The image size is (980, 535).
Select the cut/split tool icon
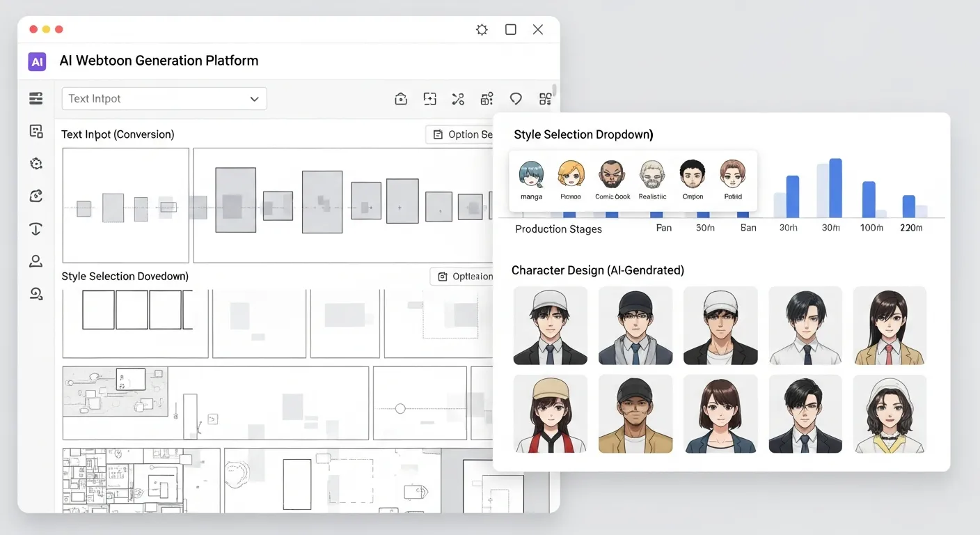(x=458, y=98)
